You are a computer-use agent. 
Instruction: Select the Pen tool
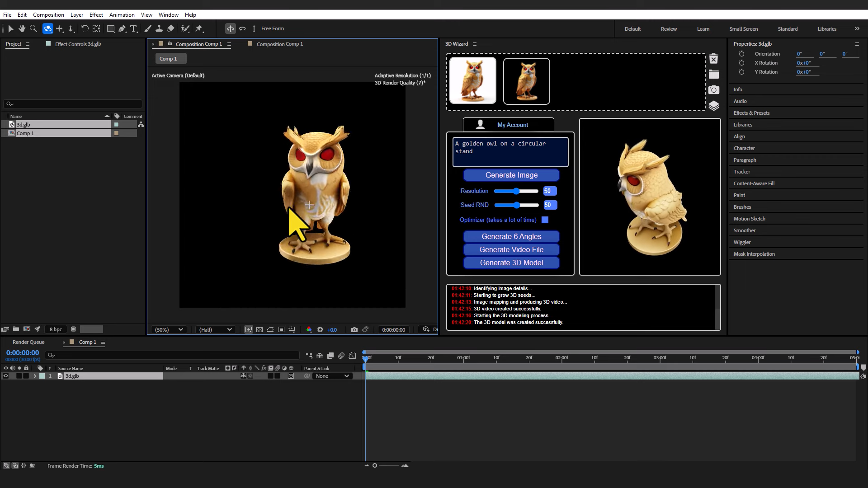click(x=122, y=28)
